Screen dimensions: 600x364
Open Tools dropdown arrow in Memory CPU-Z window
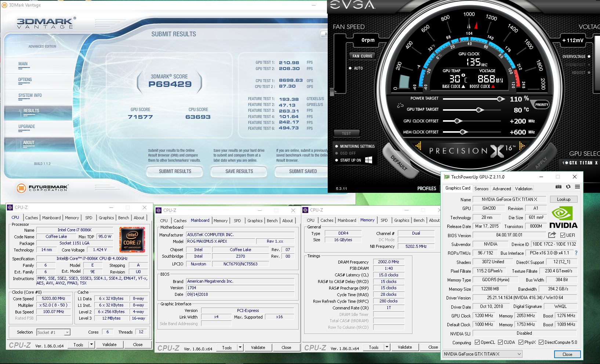click(387, 347)
